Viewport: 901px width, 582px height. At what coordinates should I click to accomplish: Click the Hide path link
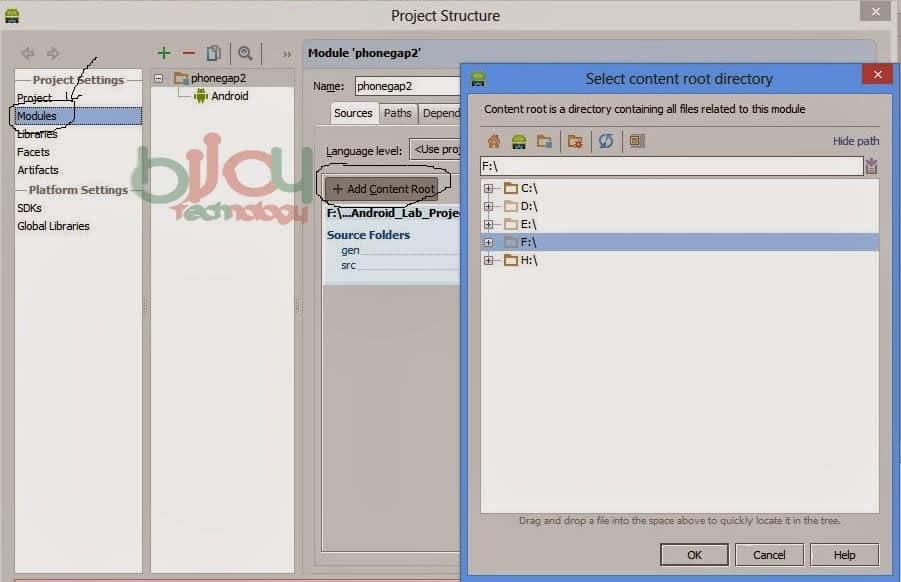855,141
